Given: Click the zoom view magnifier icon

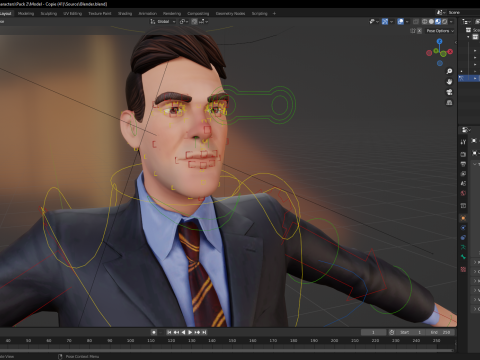Looking at the screenshot, I should [x=449, y=71].
